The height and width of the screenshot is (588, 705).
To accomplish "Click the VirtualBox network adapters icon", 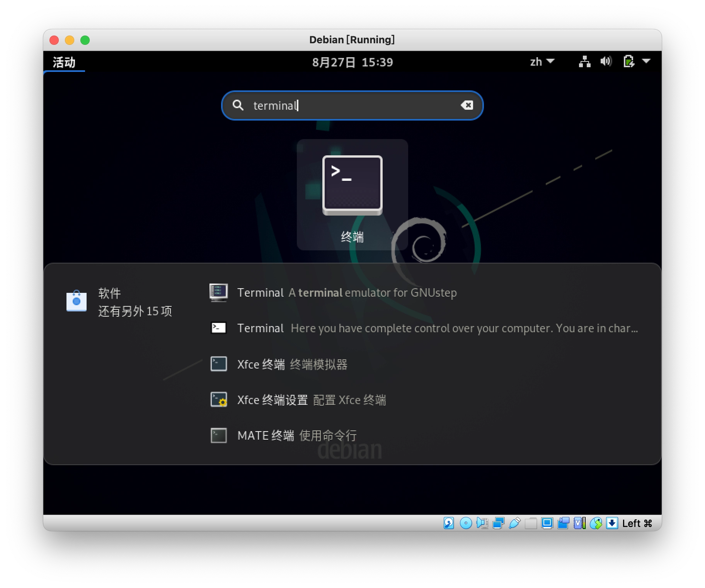I will coord(498,523).
